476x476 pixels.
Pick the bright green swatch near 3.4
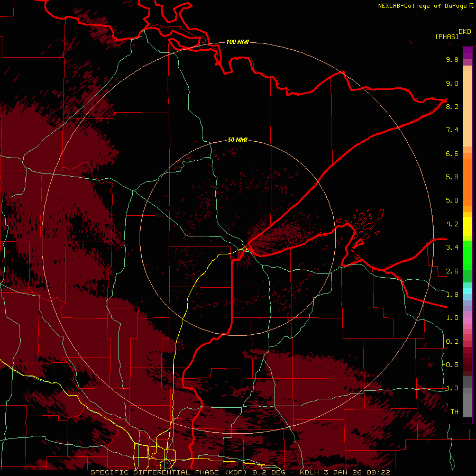click(467, 255)
